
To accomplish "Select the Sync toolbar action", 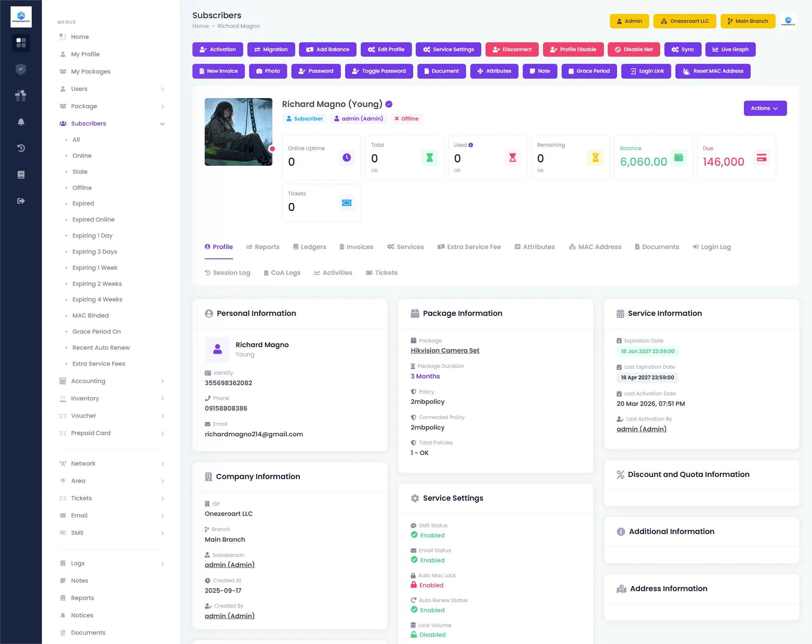I will click(x=682, y=49).
